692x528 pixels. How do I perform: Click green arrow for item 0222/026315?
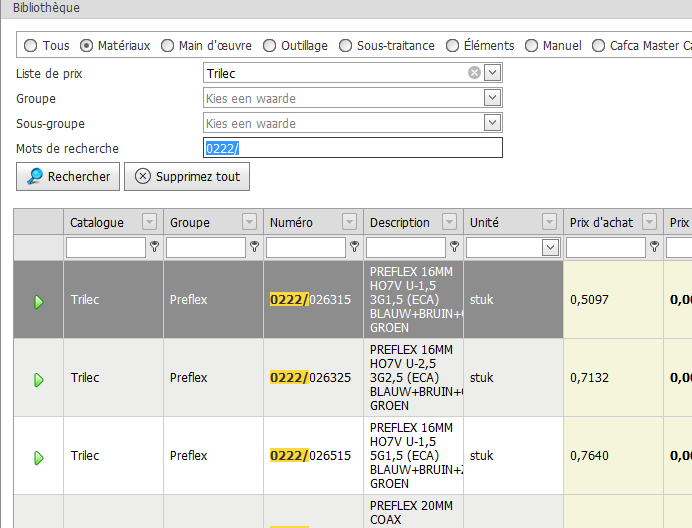pyautogui.click(x=39, y=302)
